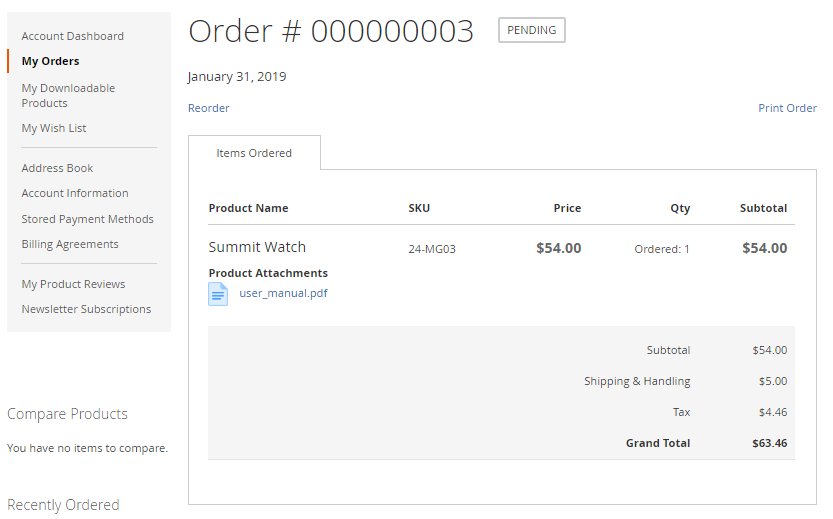Navigate to Address Book
Screen dimensions: 833x519
click(x=57, y=168)
